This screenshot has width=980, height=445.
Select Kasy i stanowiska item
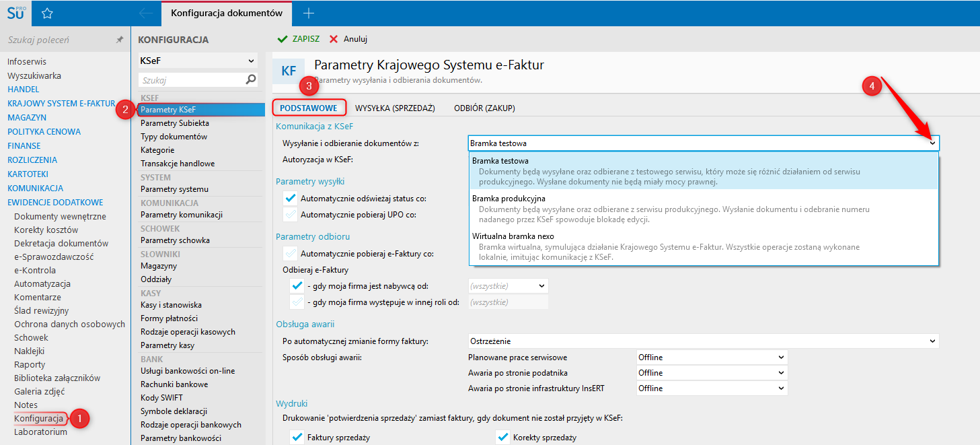(171, 305)
